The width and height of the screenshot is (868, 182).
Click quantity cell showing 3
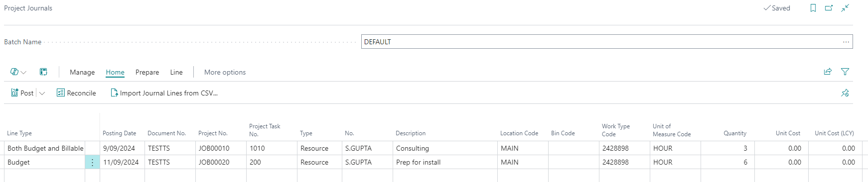click(727, 148)
